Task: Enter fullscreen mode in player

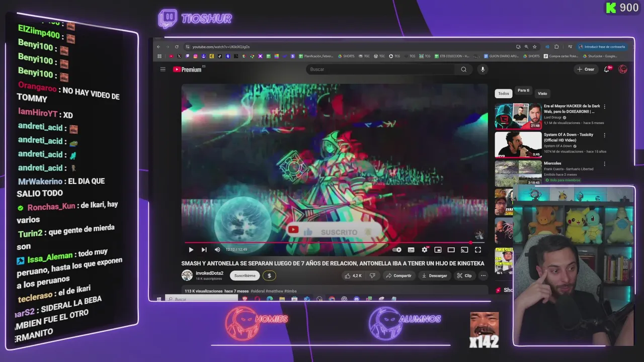Action: click(x=478, y=250)
